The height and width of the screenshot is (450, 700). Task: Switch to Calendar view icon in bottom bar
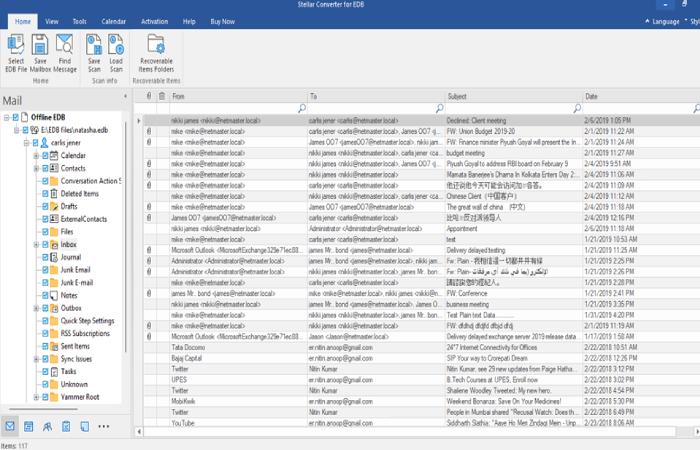point(29,426)
